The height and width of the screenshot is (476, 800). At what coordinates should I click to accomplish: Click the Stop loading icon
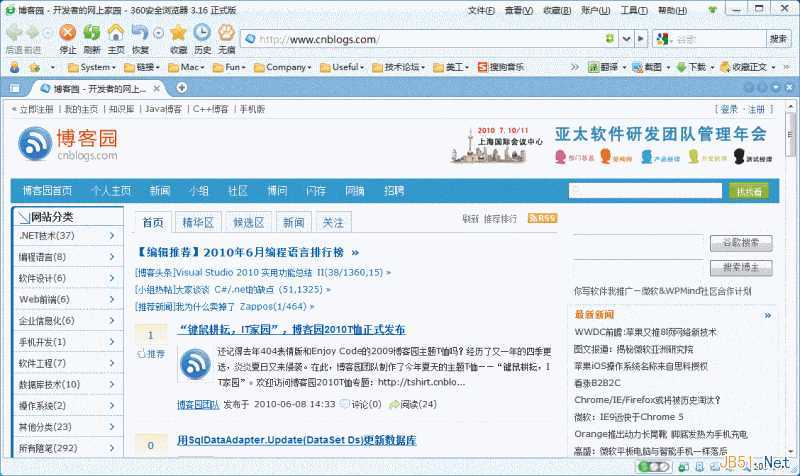tap(67, 33)
